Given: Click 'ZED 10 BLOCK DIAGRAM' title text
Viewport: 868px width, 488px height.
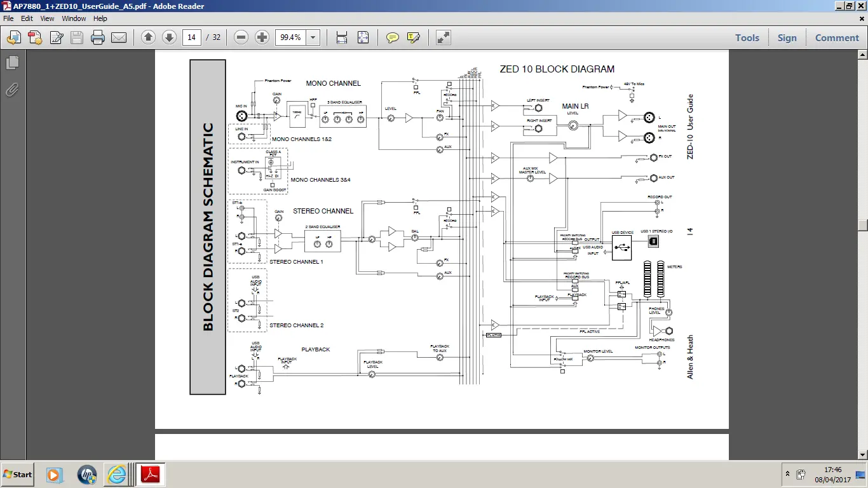Looking at the screenshot, I should (x=557, y=69).
